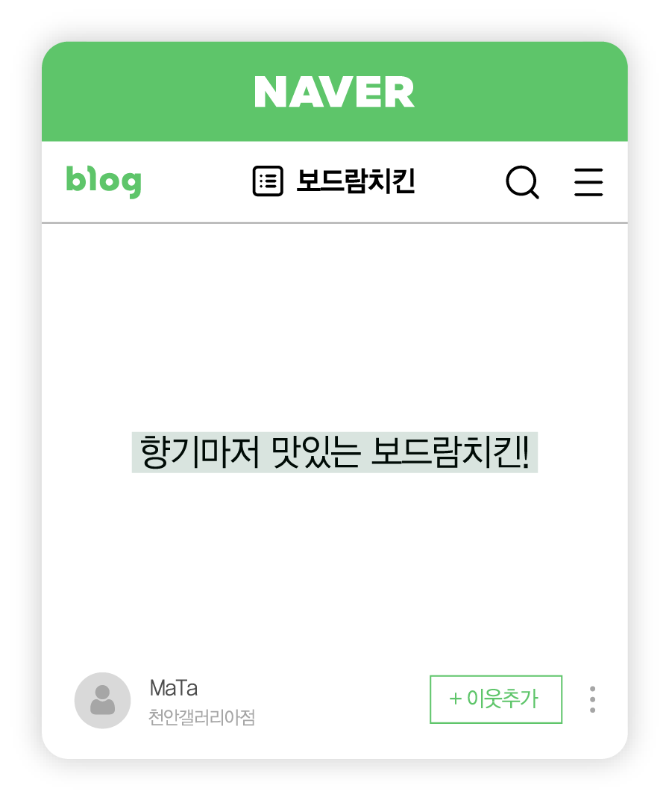Click blank post area below the headline
This screenshot has height=803, width=672.
(335, 569)
